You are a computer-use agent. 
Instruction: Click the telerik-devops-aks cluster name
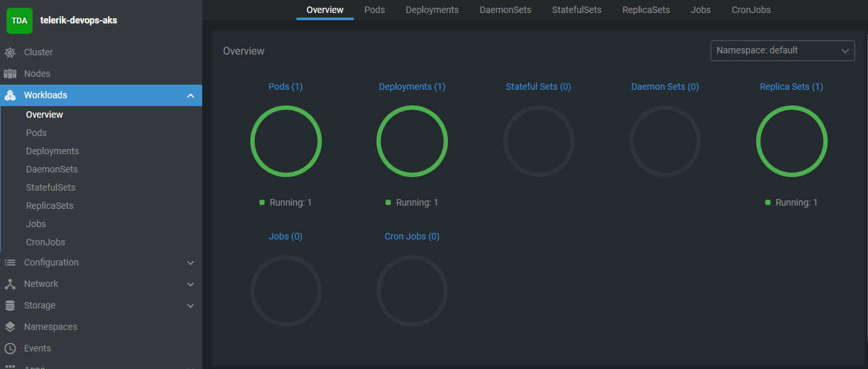coord(79,20)
